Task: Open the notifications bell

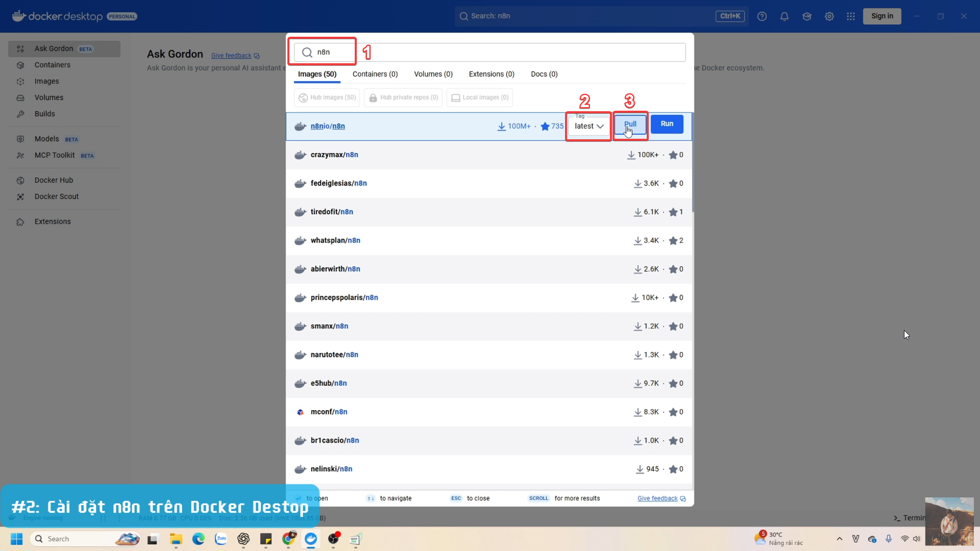Action: [785, 16]
